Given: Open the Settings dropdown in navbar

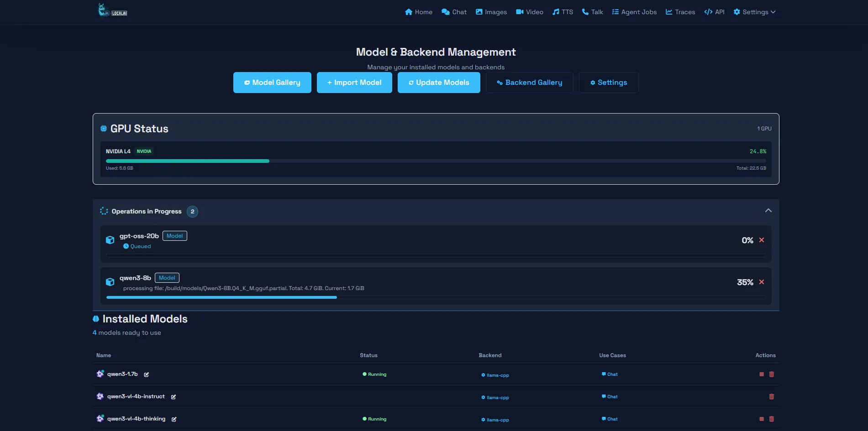Looking at the screenshot, I should point(754,12).
